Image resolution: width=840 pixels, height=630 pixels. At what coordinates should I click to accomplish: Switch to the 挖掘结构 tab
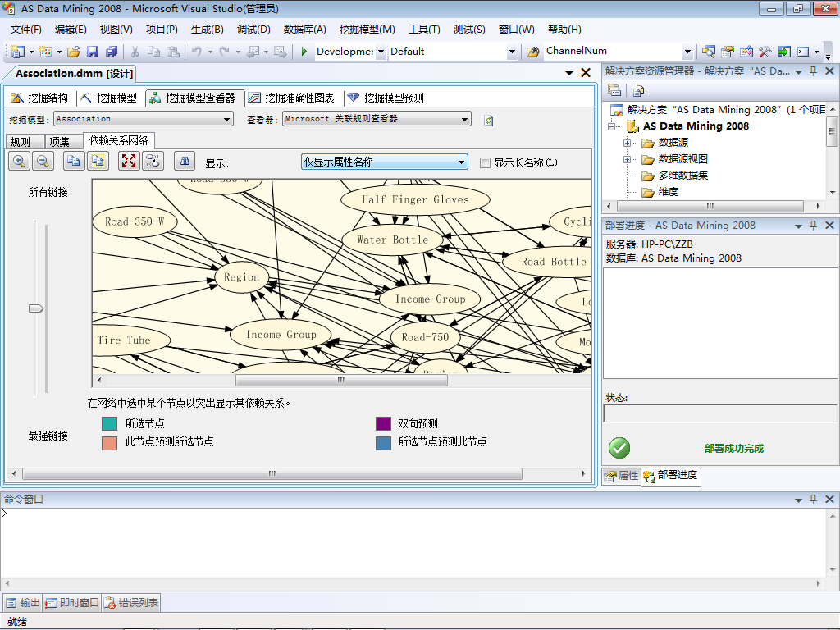(40, 98)
